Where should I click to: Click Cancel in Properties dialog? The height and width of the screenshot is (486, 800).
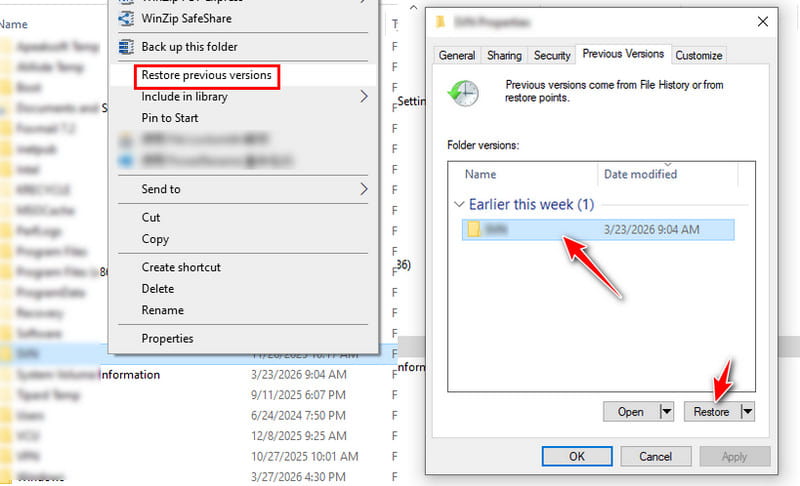tap(656, 456)
